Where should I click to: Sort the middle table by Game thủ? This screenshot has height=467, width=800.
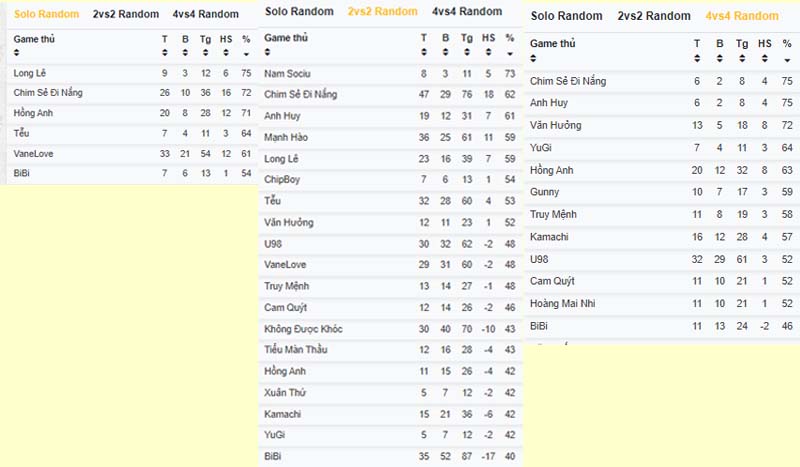click(x=267, y=52)
